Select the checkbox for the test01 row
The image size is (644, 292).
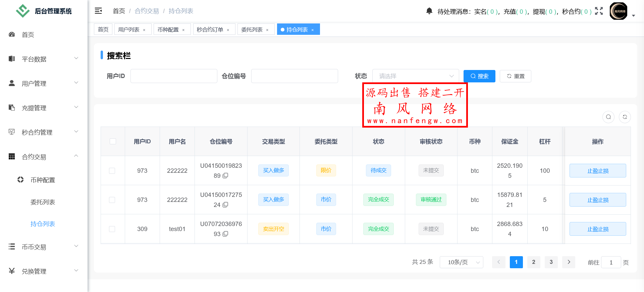click(112, 229)
